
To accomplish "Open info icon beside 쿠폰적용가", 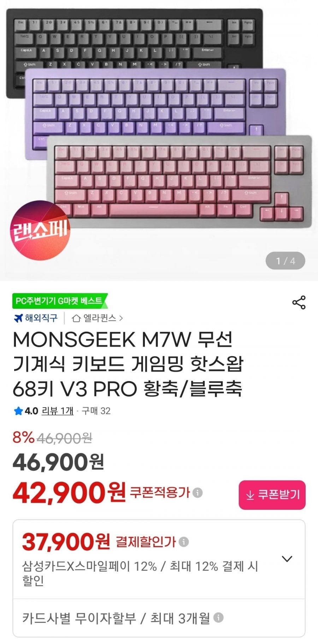I will pyautogui.click(x=198, y=492).
